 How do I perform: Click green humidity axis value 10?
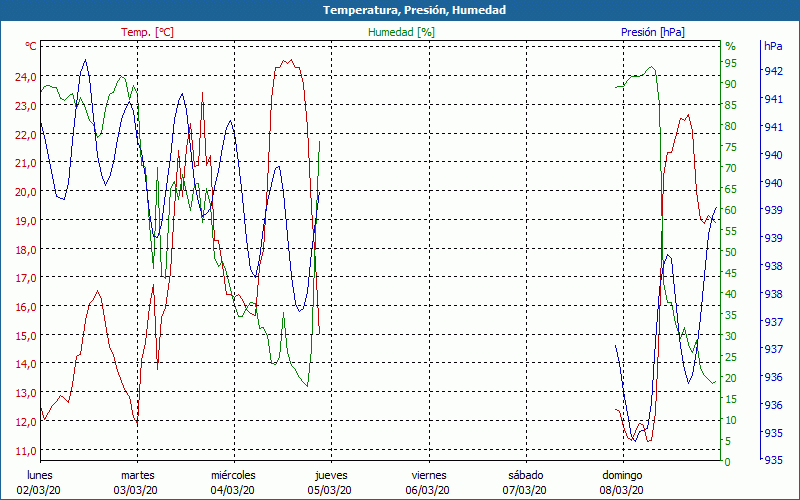pyautogui.click(x=731, y=420)
